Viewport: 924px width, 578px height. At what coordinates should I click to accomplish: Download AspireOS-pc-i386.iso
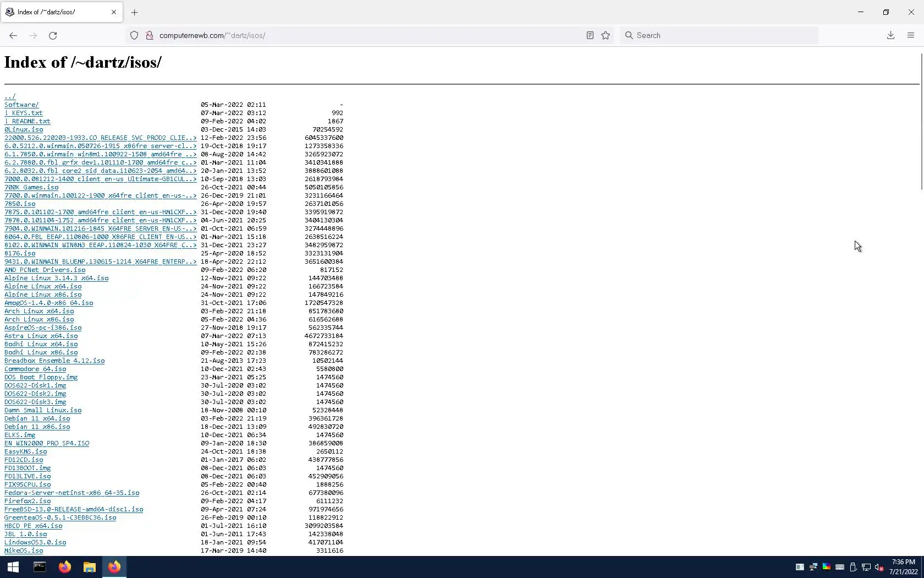coord(43,328)
